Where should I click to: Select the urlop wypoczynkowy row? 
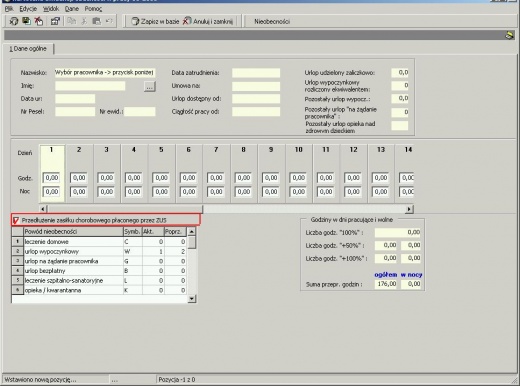pos(99,251)
